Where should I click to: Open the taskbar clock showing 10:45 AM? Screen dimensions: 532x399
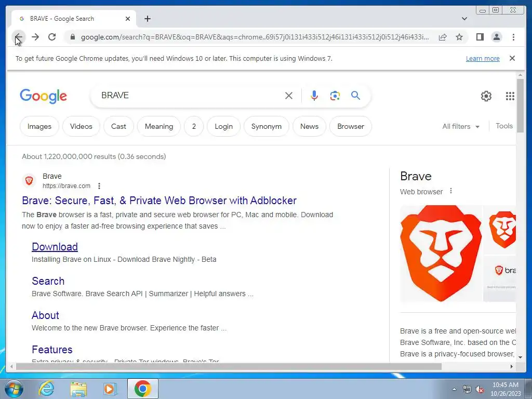click(x=505, y=389)
